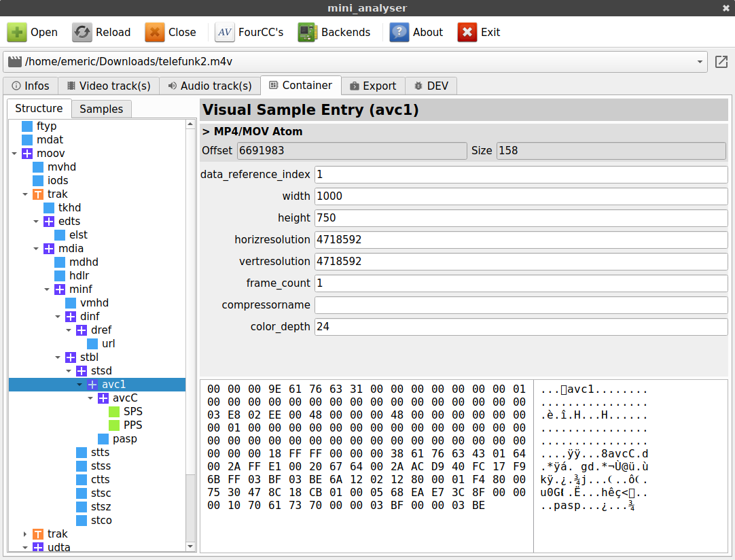
Task: Click the About question mark icon
Action: click(x=399, y=33)
